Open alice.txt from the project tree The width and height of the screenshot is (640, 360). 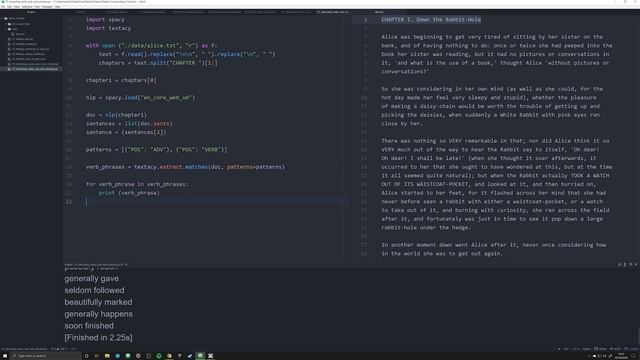coord(19,34)
